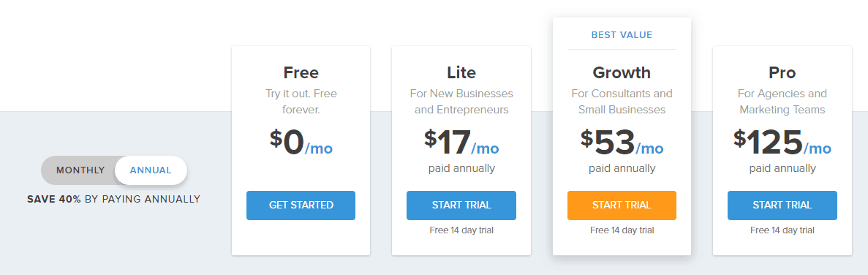Switch billing toggle to Monthly
This screenshot has height=275, width=868.
pos(80,170)
